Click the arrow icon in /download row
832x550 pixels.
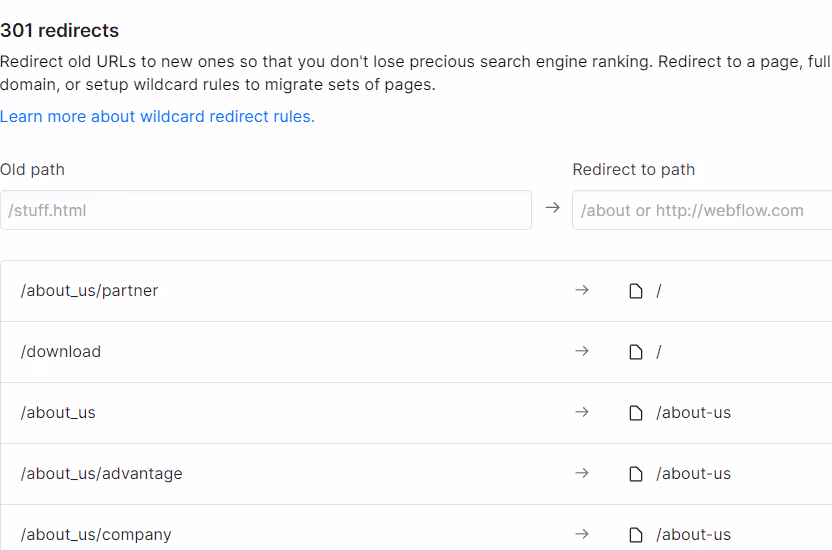coord(582,351)
